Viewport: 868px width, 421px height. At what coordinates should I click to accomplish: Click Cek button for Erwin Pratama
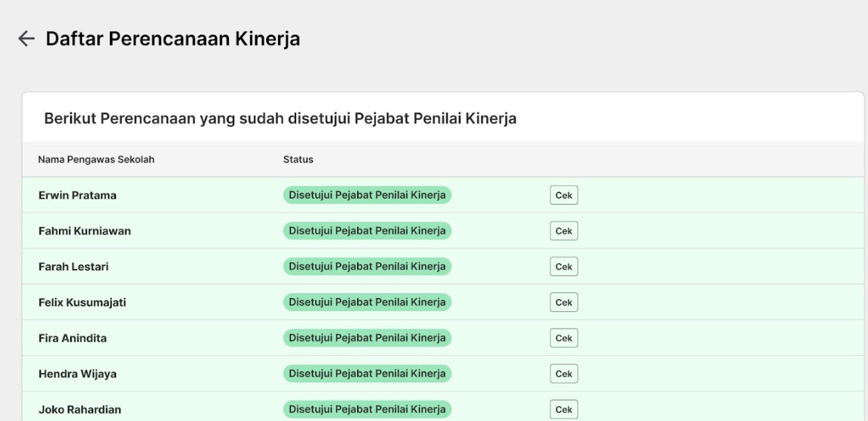(x=564, y=195)
